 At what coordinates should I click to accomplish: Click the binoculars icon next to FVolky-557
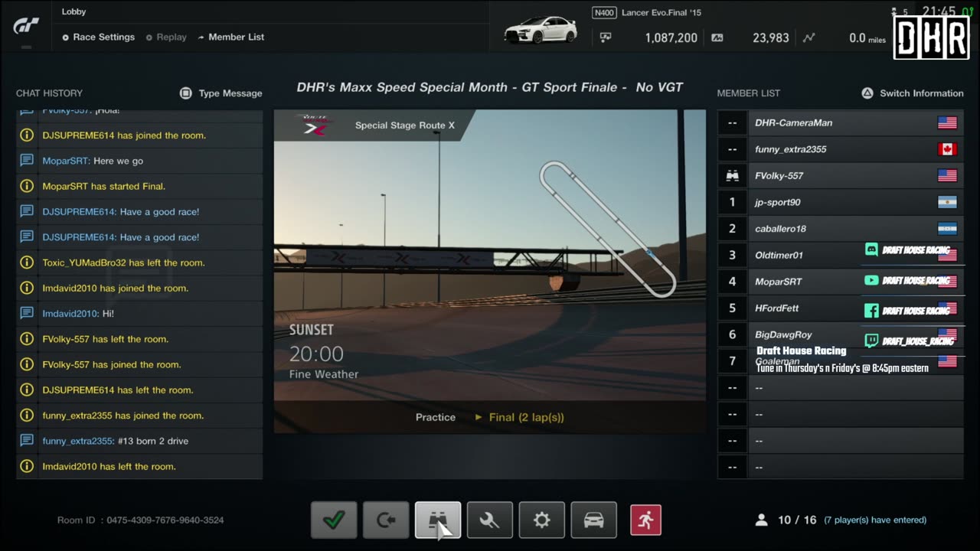pyautogui.click(x=733, y=176)
